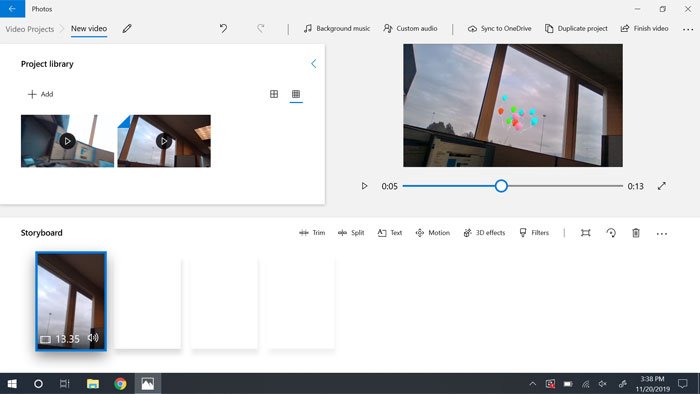
Task: Open Background music options
Action: [337, 29]
